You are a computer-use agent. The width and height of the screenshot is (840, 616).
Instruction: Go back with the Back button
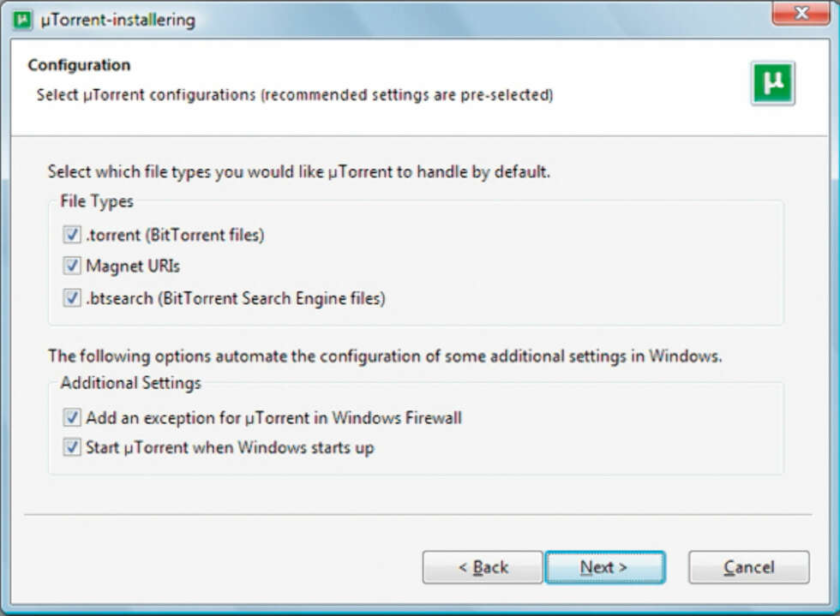[482, 567]
